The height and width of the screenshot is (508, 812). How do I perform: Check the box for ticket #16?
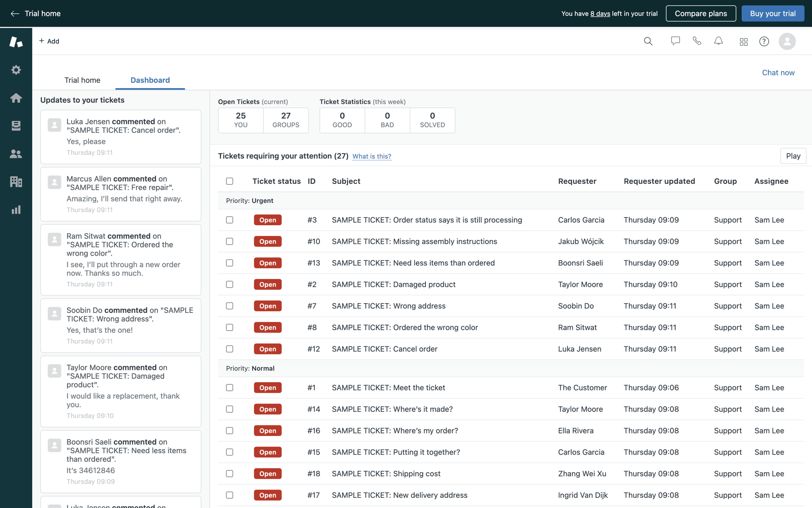(230, 431)
